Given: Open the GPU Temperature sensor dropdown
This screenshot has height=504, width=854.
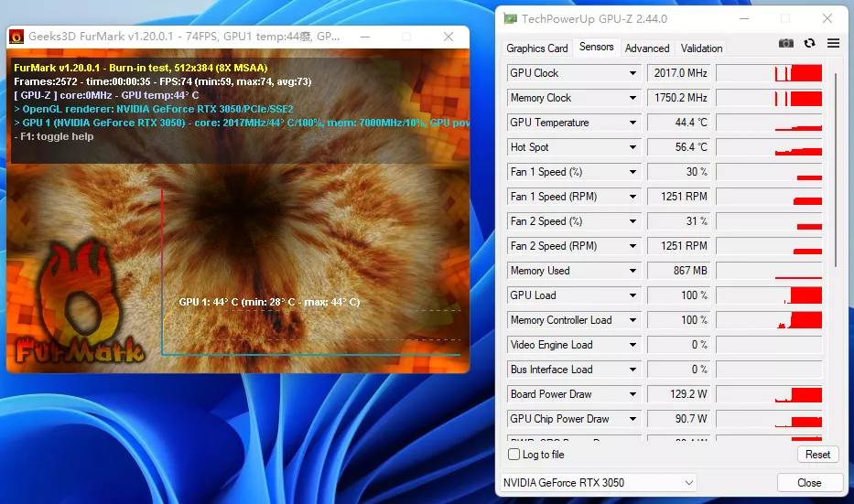Looking at the screenshot, I should click(632, 123).
